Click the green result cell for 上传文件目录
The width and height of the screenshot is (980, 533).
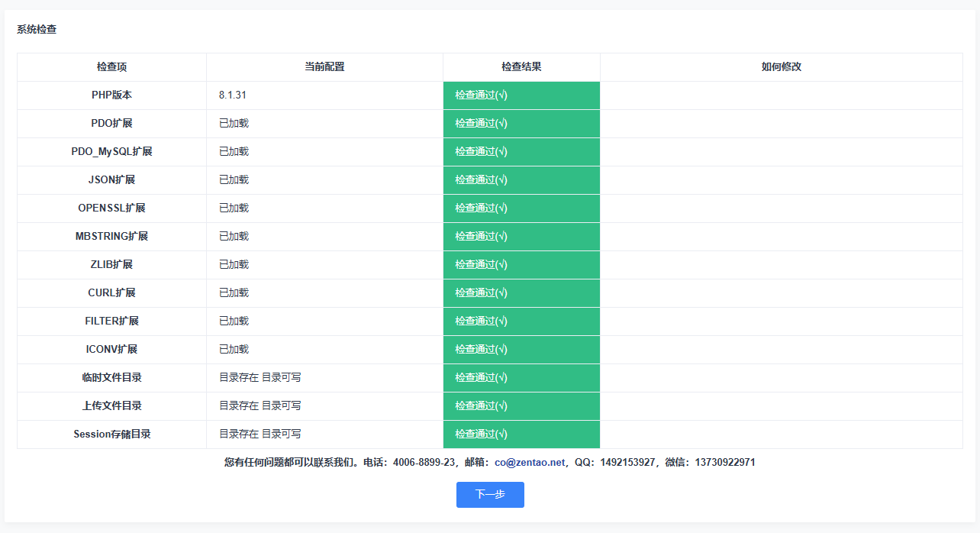pyautogui.click(x=521, y=406)
